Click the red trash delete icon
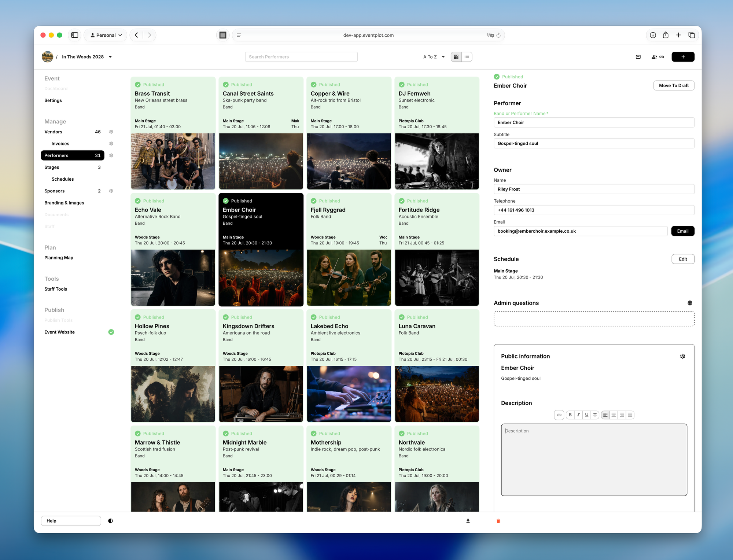The width and height of the screenshot is (733, 560). 498,521
